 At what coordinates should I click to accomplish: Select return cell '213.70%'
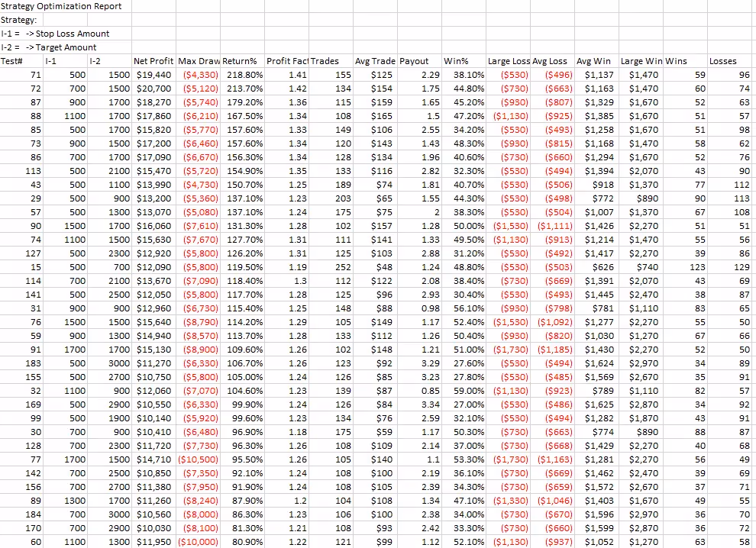pos(243,89)
